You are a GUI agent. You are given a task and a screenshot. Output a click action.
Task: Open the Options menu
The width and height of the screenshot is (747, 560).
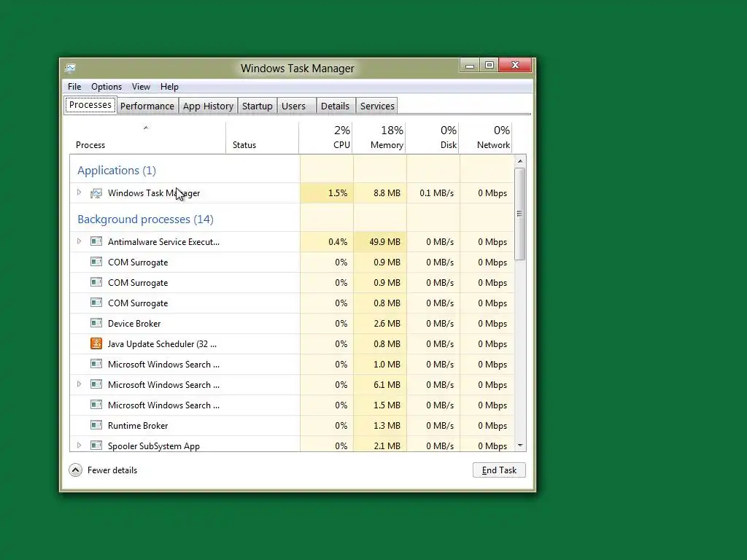107,87
